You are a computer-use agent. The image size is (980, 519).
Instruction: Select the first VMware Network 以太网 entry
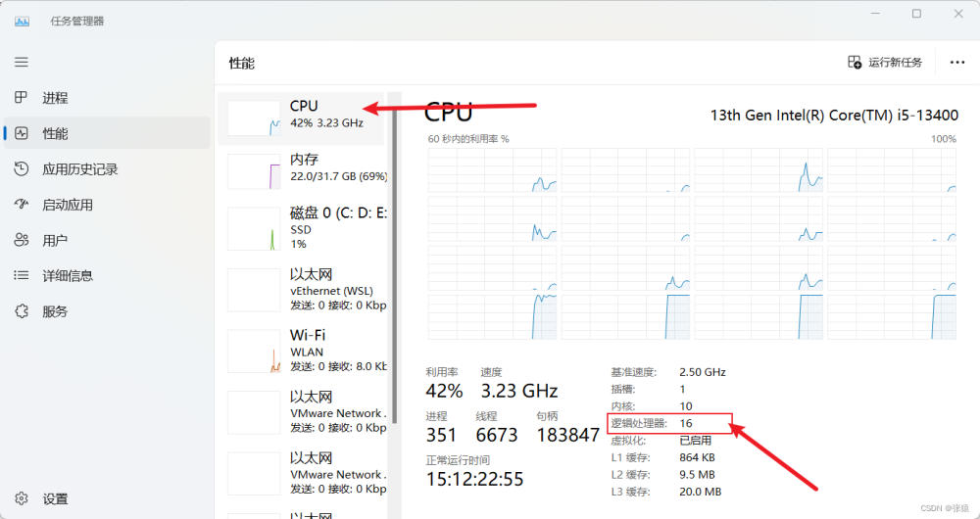[303, 411]
